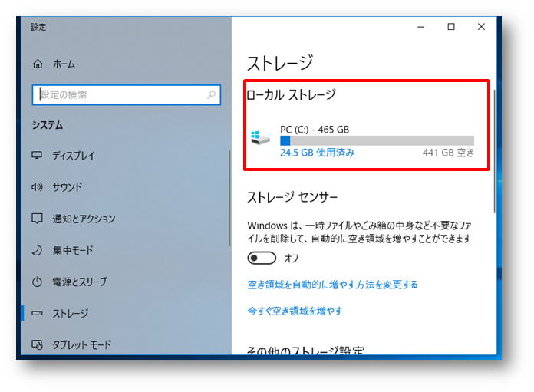
Task: Open ディスプレイ settings
Action: (74, 156)
